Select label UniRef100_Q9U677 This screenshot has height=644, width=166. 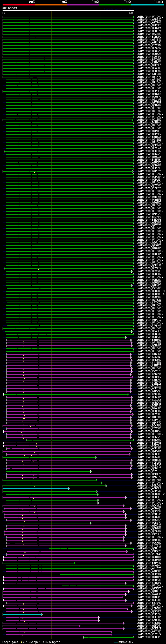pyautogui.click(x=149, y=97)
